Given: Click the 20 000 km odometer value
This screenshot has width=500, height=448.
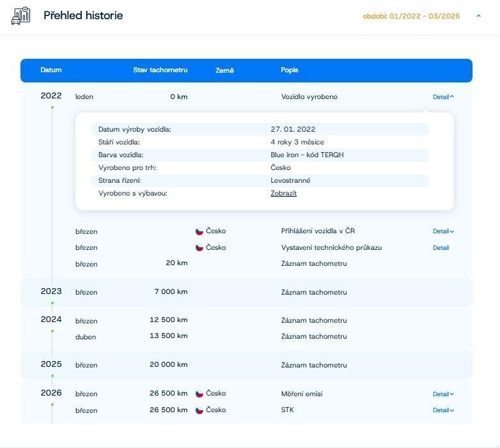Looking at the screenshot, I should point(169,364).
